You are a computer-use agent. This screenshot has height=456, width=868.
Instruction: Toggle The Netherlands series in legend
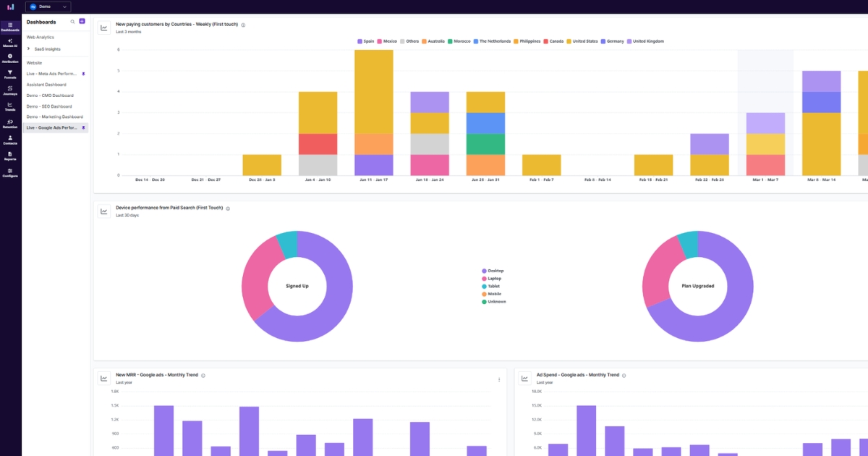[x=493, y=41]
